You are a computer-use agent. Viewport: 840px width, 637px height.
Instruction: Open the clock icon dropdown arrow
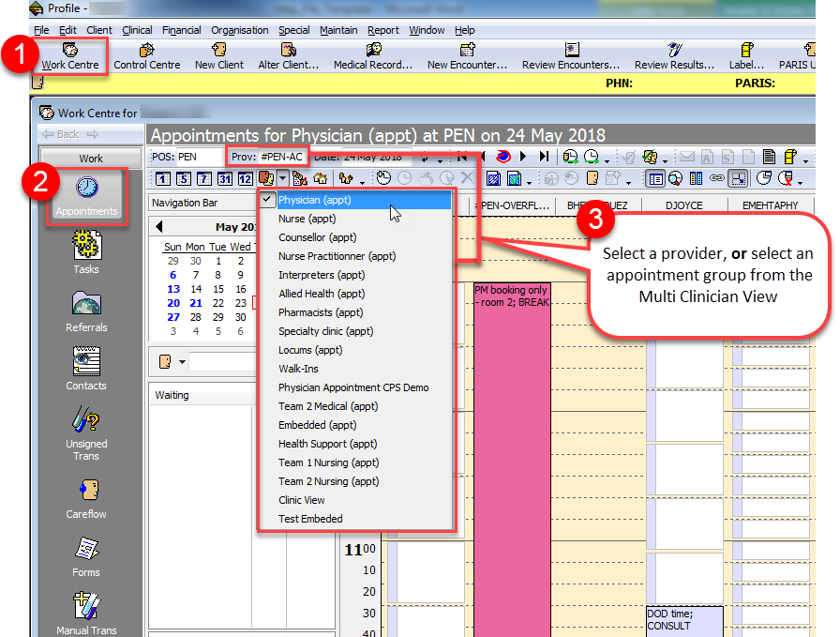tap(607, 161)
